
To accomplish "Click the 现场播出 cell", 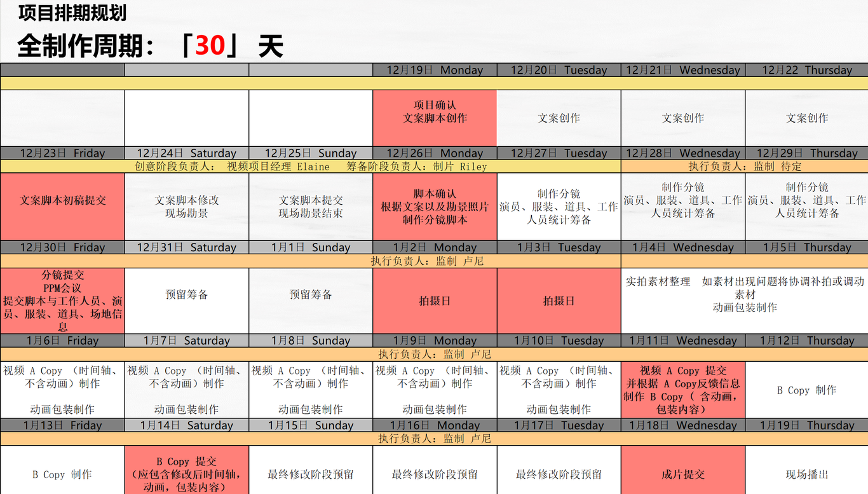I will 807,470.
